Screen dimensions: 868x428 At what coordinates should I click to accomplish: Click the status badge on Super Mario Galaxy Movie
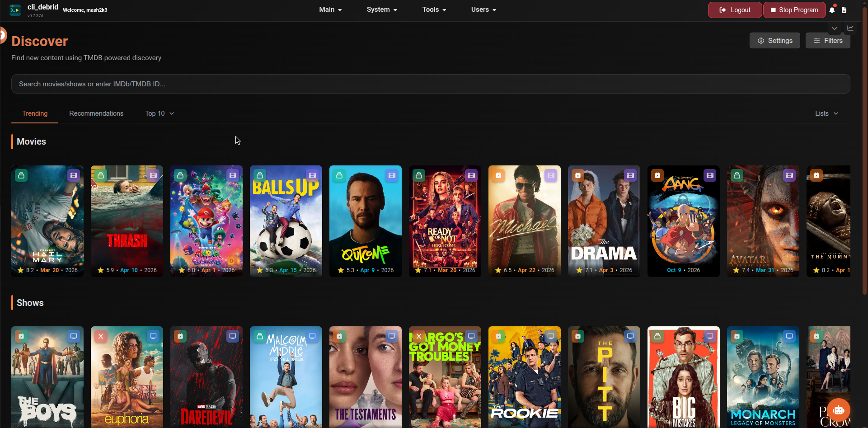[180, 175]
